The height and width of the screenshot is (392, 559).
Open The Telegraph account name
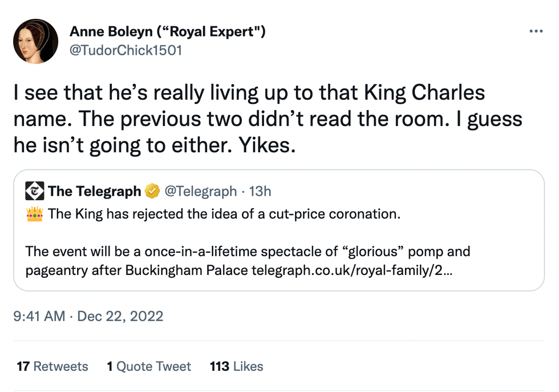pos(95,191)
